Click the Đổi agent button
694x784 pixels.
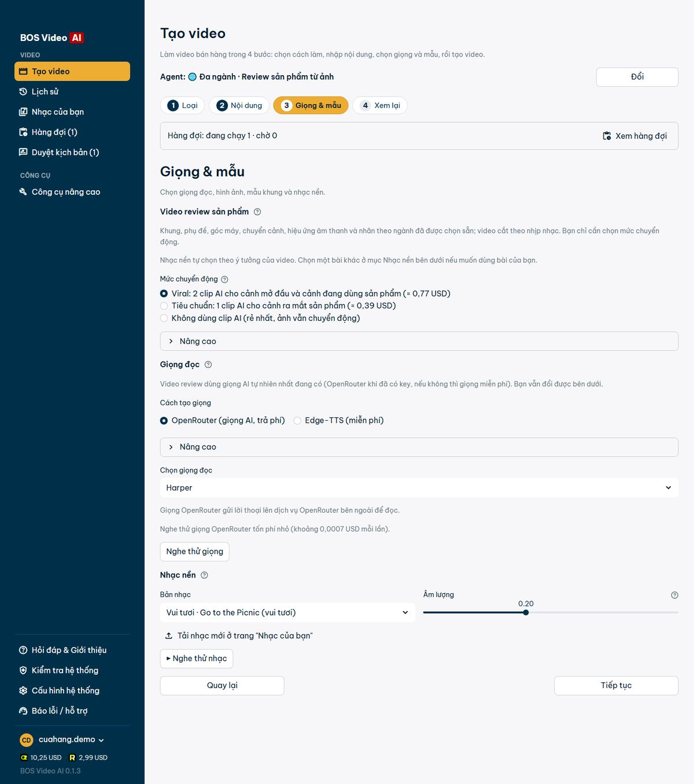point(637,77)
